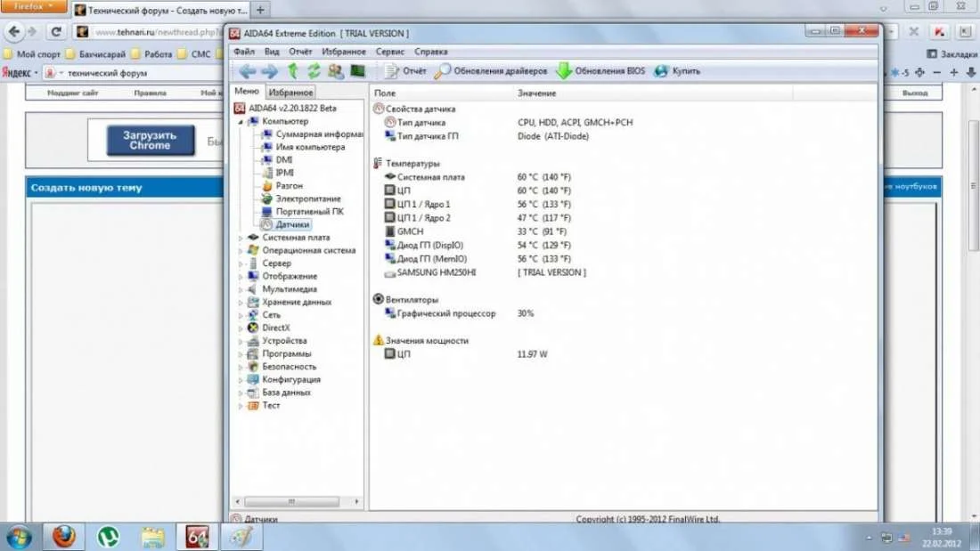Click the AIDA64 taskbar icon
This screenshot has width=980, height=551.
click(x=197, y=538)
